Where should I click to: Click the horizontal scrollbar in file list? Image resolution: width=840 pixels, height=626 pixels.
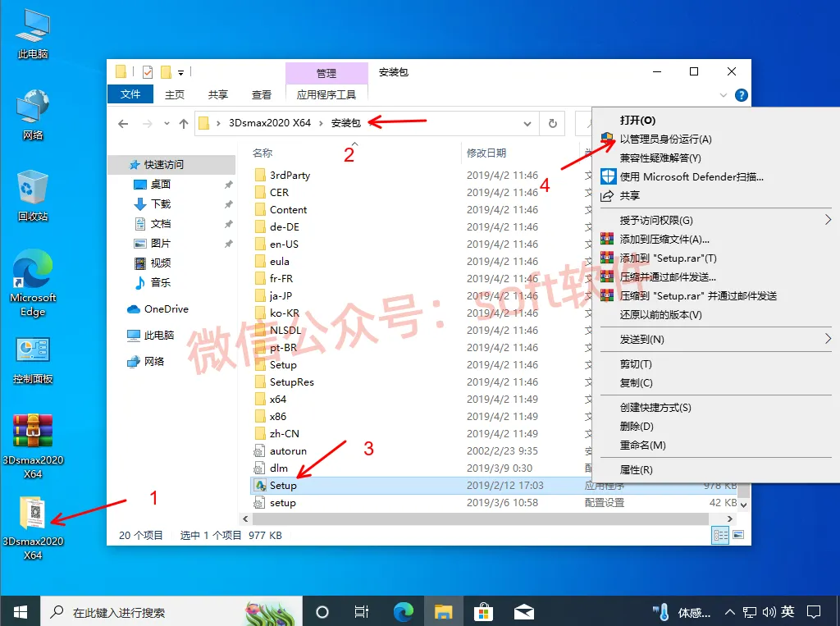(480, 519)
